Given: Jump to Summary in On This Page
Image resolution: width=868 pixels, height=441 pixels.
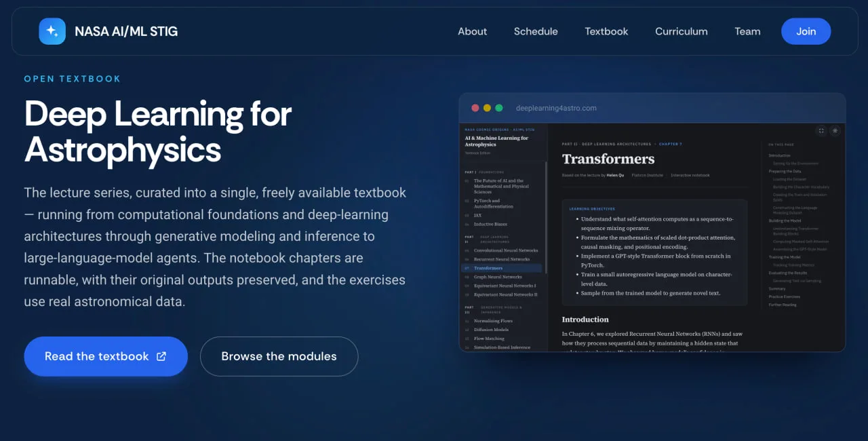Looking at the screenshot, I should [777, 288].
